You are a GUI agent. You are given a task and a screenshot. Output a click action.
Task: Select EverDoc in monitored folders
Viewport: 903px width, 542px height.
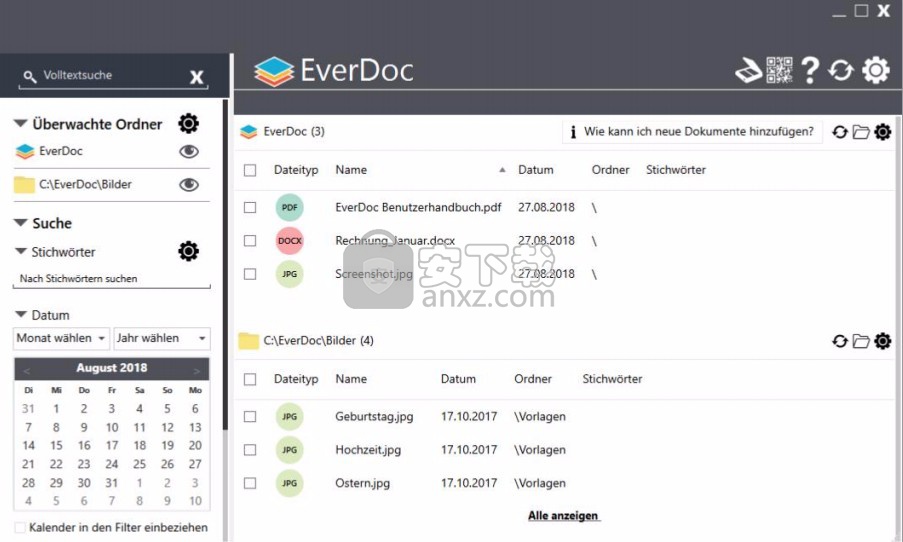(x=60, y=151)
